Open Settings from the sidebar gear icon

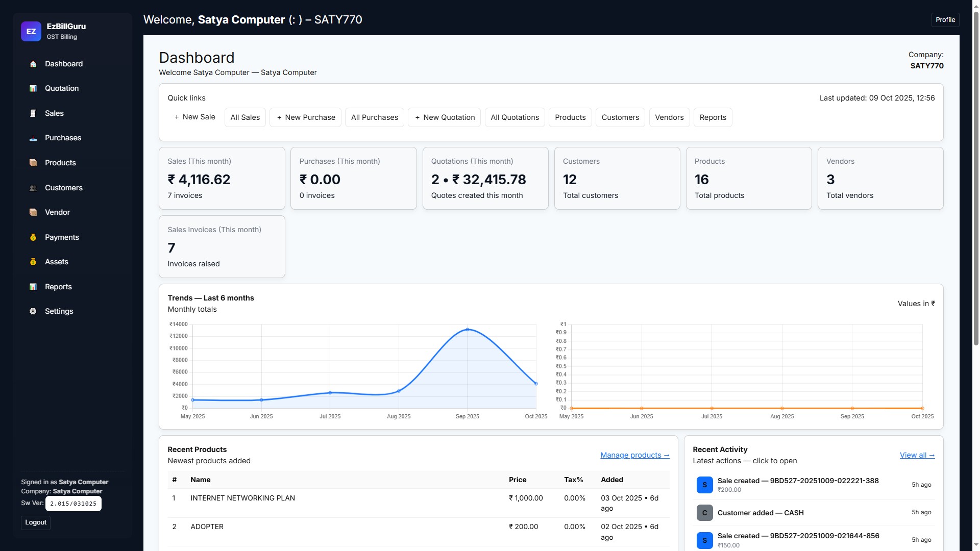point(59,311)
